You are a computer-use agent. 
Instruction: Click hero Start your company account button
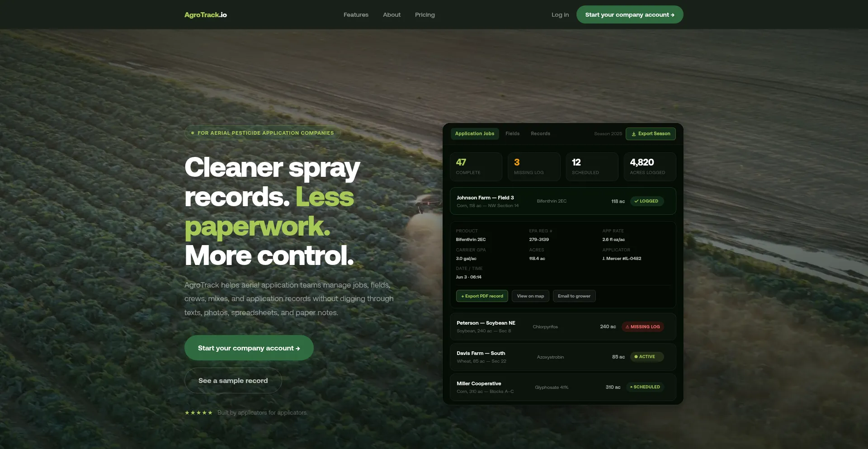[x=249, y=348]
